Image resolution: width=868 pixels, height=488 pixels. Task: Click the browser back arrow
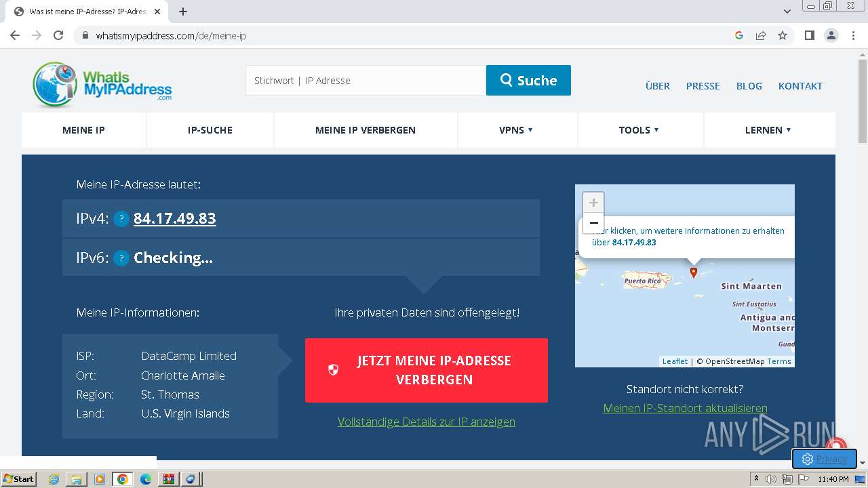pos(15,35)
